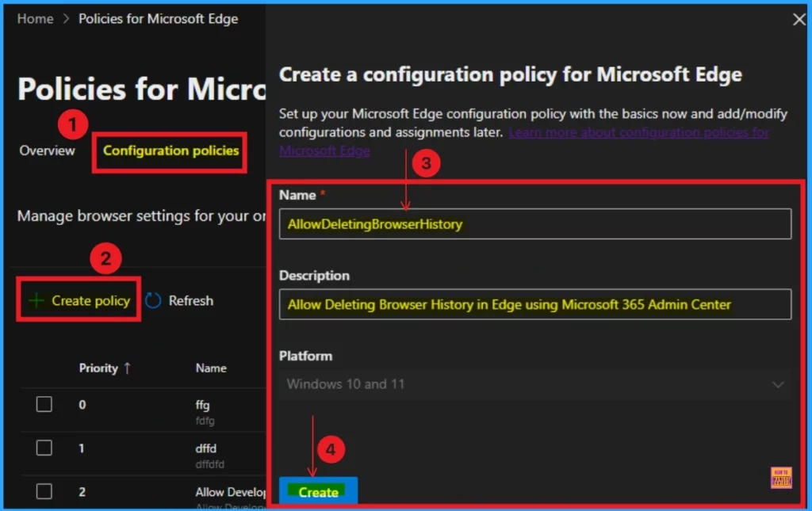Go to Home in the breadcrumb
Viewport: 812px width, 511px height.
click(x=35, y=18)
